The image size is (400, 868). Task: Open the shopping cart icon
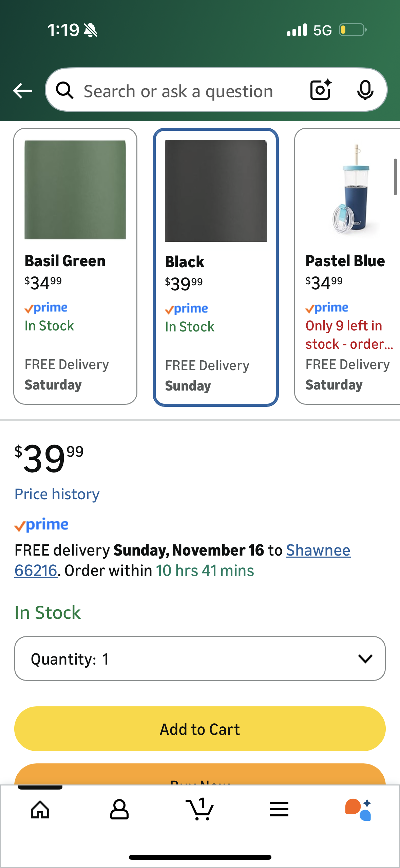coord(200,810)
